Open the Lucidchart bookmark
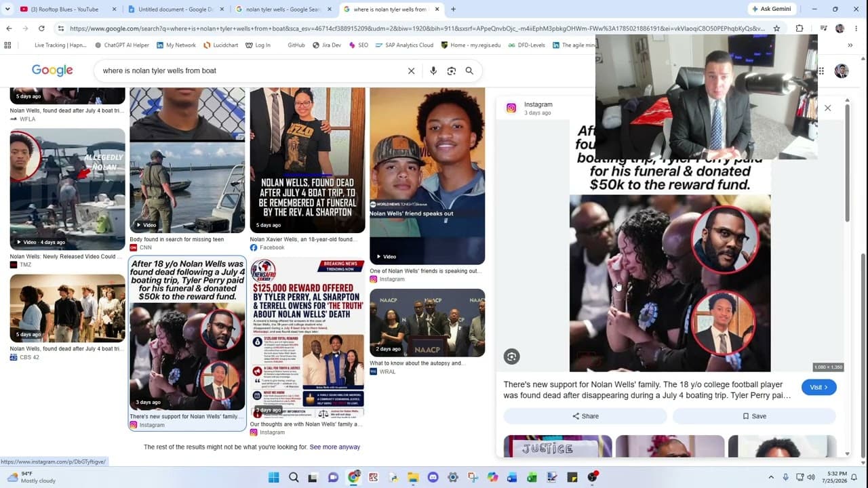 coord(221,45)
